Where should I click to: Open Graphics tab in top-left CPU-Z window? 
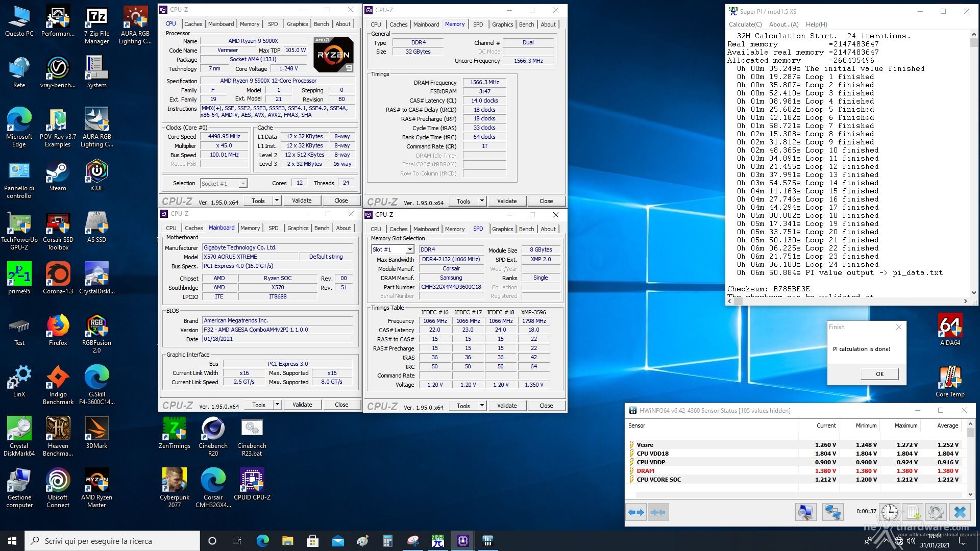coord(297,24)
